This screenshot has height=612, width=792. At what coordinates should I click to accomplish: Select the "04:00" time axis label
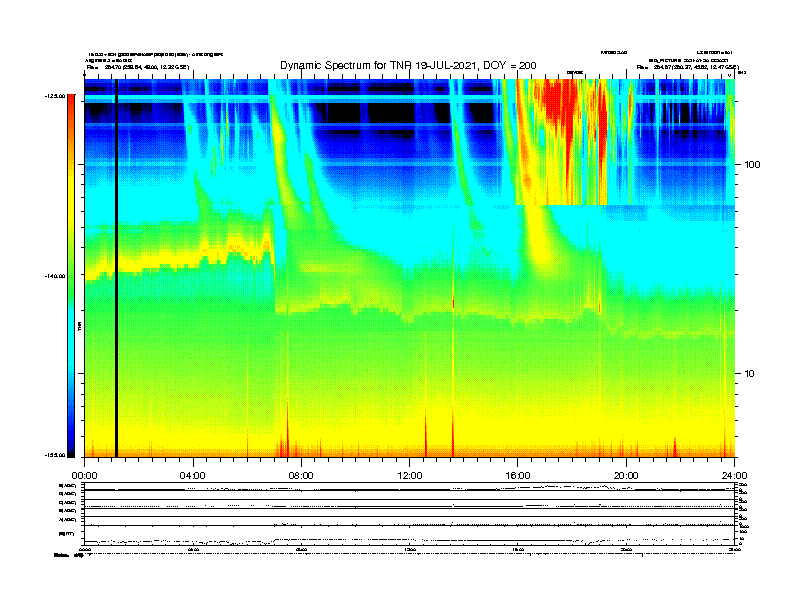pos(193,476)
